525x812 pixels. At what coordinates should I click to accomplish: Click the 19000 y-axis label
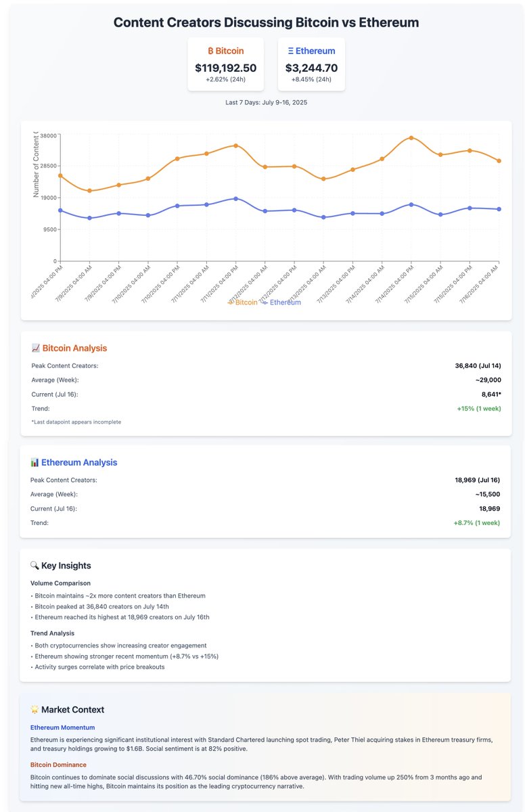[x=47, y=198]
